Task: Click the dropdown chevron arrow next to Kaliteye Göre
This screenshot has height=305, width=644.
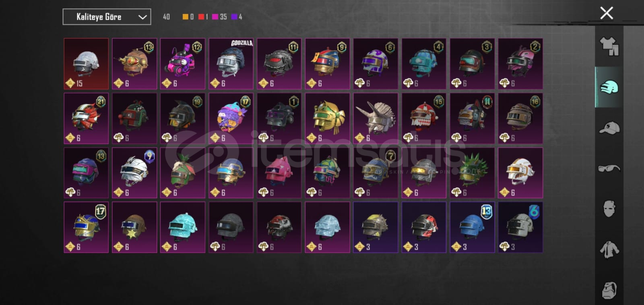Action: (142, 17)
